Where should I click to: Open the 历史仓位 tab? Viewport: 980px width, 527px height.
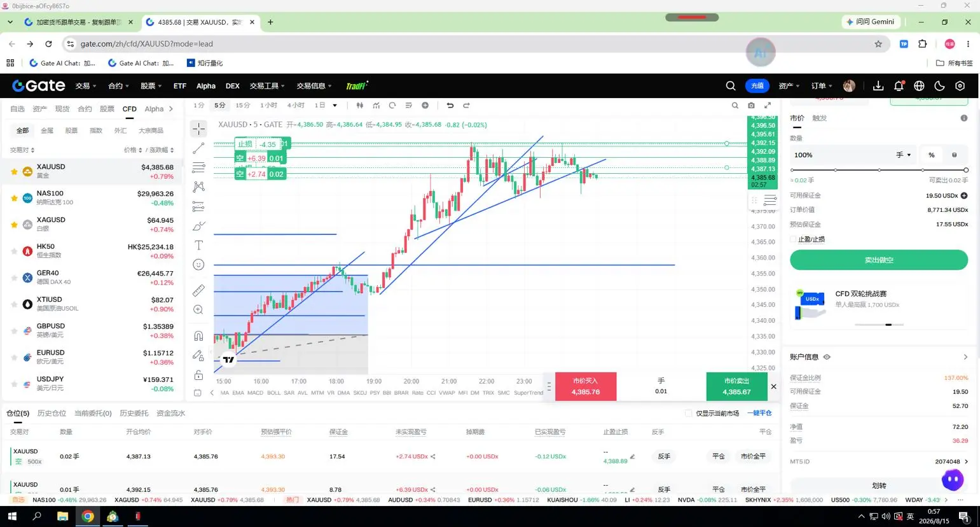52,414
